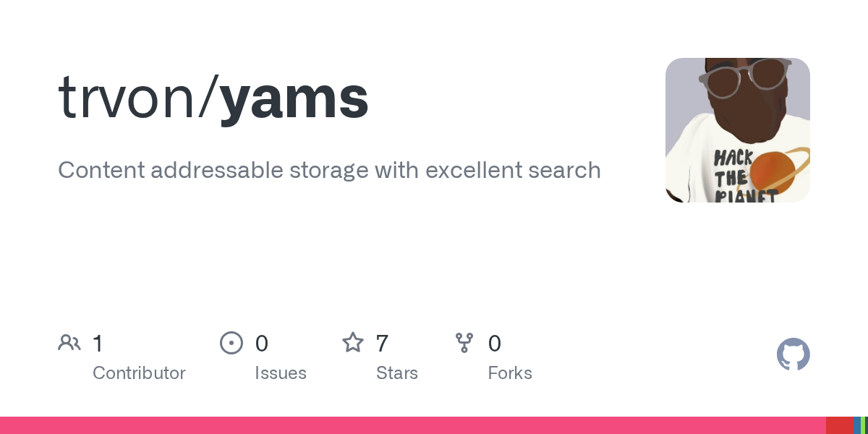Screen dimensions: 868x434
Task: Click the "Contributor" label
Action: [x=139, y=373]
